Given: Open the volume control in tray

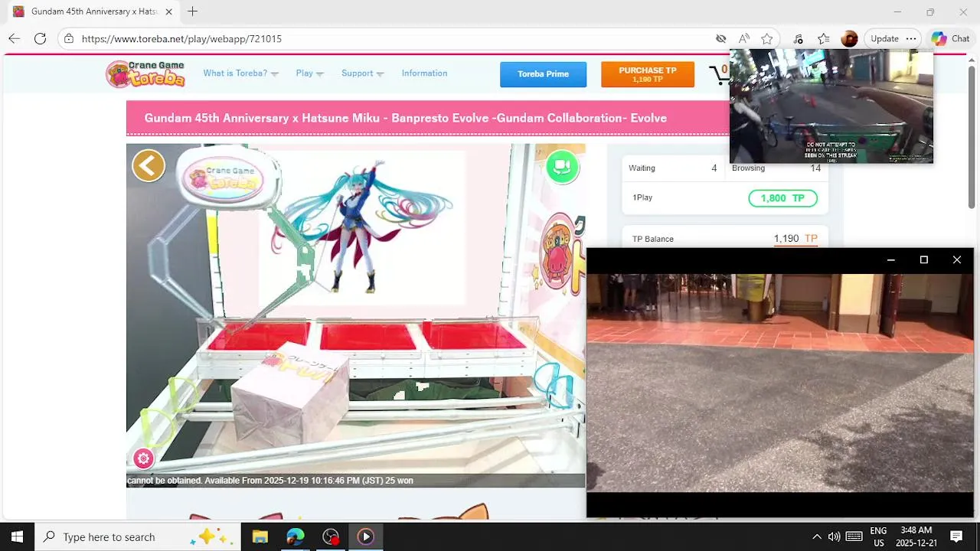Looking at the screenshot, I should [x=834, y=536].
